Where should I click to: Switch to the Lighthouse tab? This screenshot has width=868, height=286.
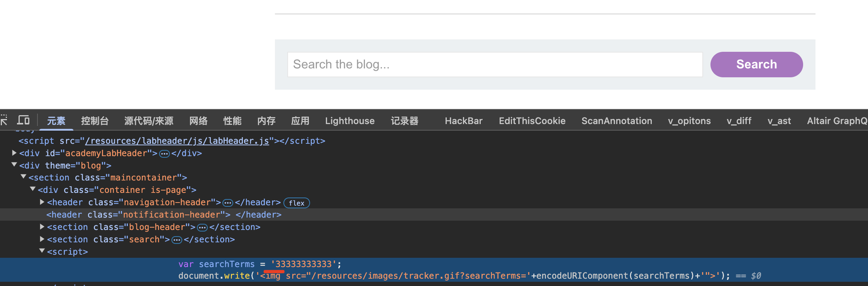(x=349, y=121)
